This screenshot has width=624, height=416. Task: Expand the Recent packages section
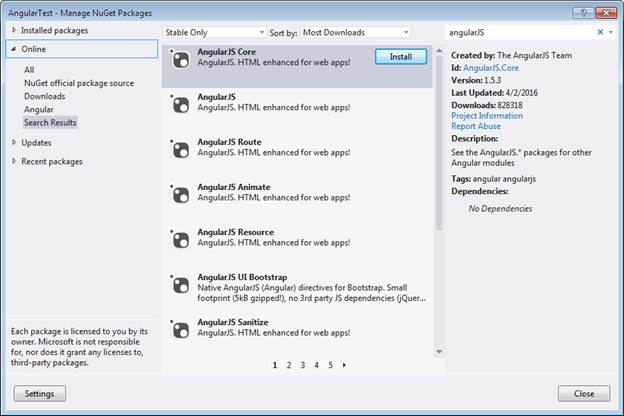[x=14, y=161]
